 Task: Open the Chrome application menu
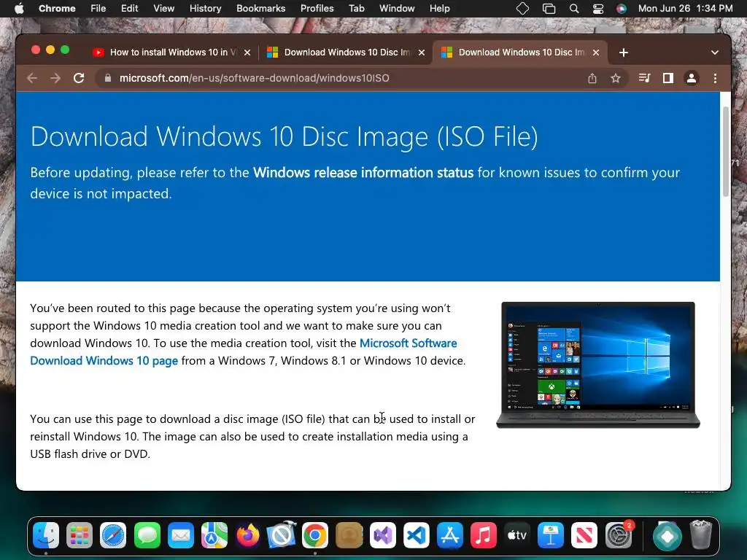pyautogui.click(x=57, y=9)
